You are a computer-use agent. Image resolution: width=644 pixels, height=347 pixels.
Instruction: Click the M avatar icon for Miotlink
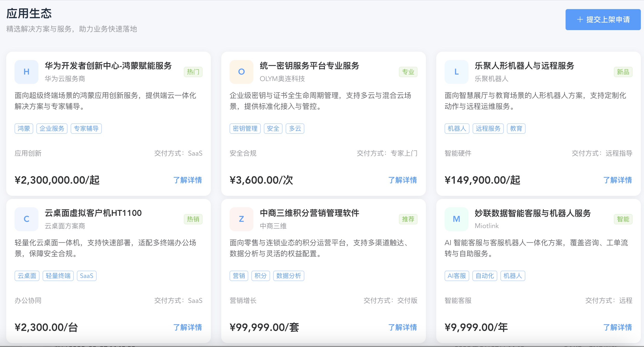pos(456,219)
